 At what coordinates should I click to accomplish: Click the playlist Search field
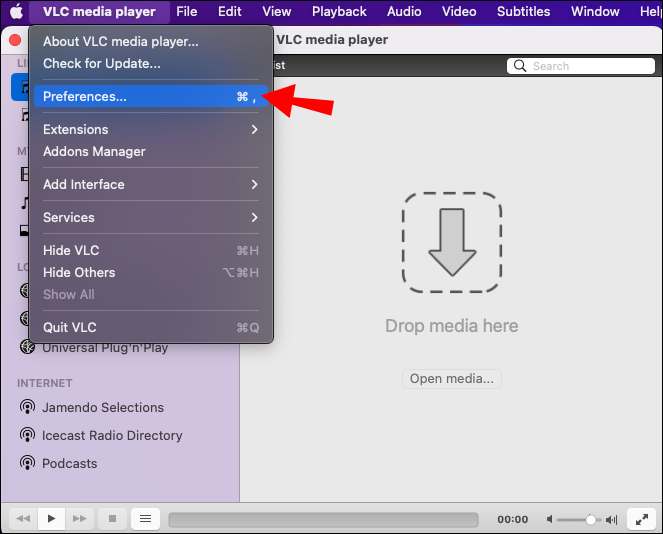[x=581, y=66]
